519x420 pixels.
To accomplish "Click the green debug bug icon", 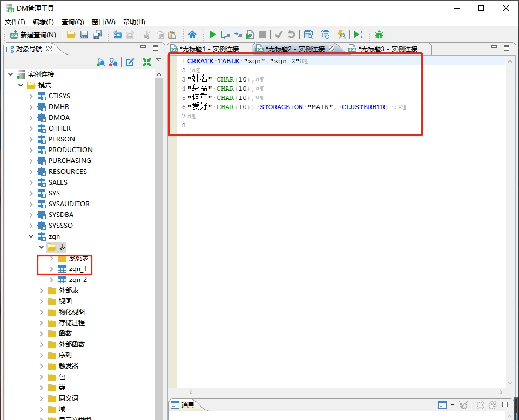I will tap(379, 35).
